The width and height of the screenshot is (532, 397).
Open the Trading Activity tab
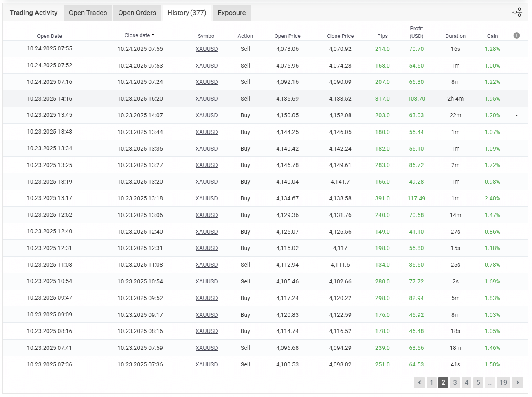pyautogui.click(x=33, y=13)
